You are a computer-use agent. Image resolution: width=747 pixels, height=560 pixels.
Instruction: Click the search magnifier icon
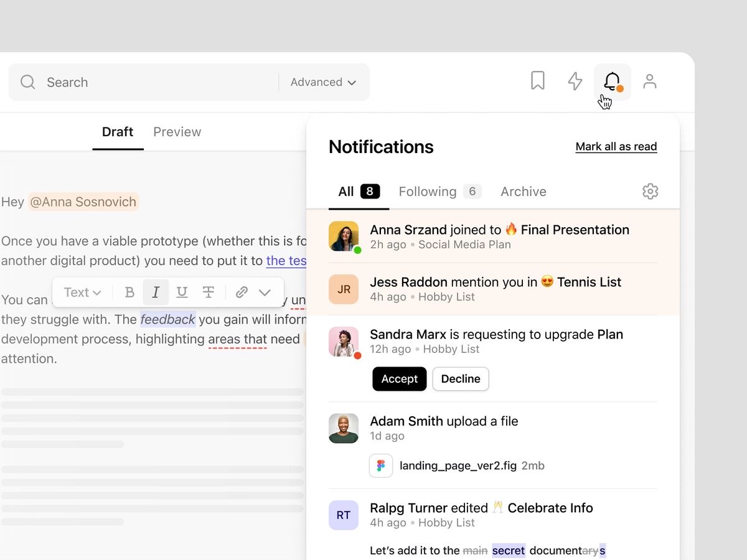pyautogui.click(x=27, y=82)
